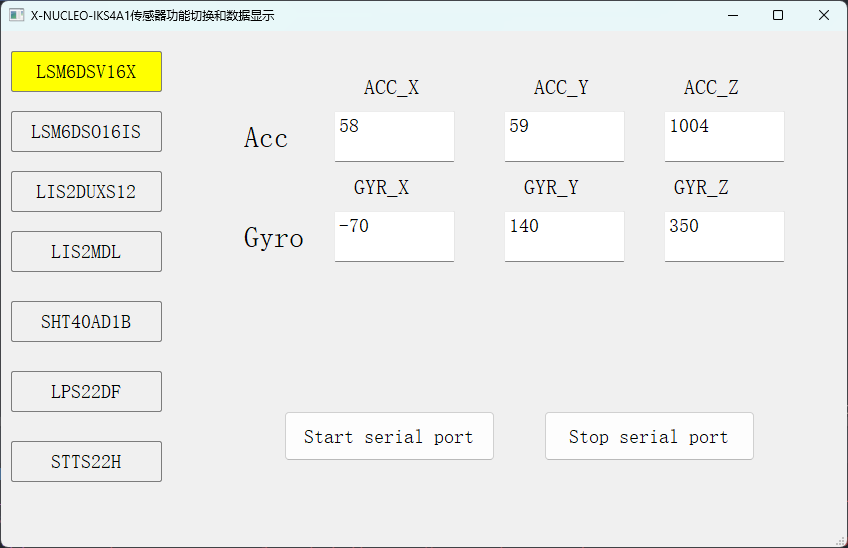This screenshot has height=548, width=848.
Task: Click the GYR_Y field showing 140
Action: (x=564, y=236)
